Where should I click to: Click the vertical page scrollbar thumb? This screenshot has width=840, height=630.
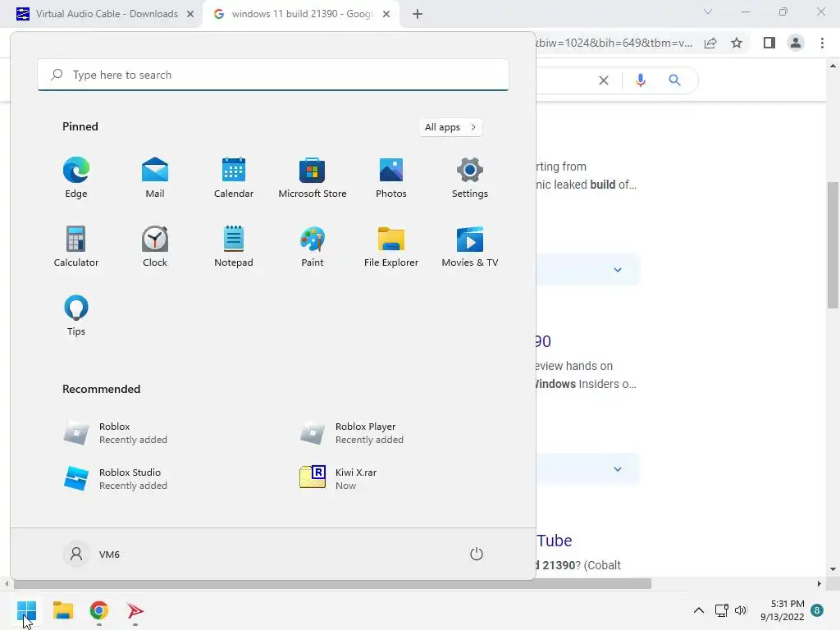coord(833,244)
